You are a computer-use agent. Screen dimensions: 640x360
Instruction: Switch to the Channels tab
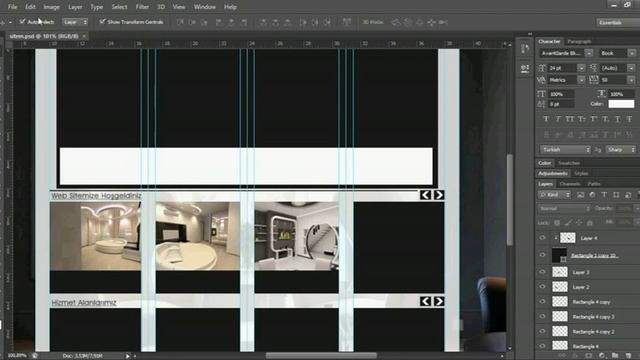coord(570,184)
